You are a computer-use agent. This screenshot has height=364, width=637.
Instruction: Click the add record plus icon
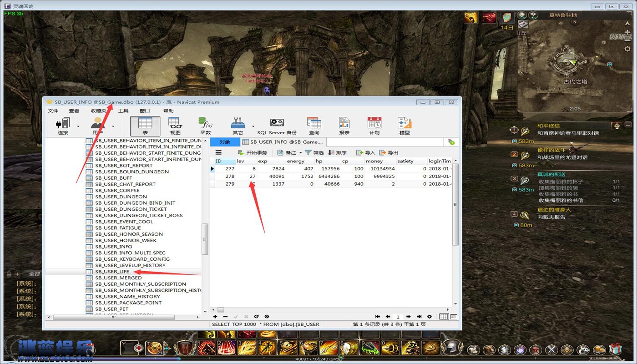coord(215,317)
